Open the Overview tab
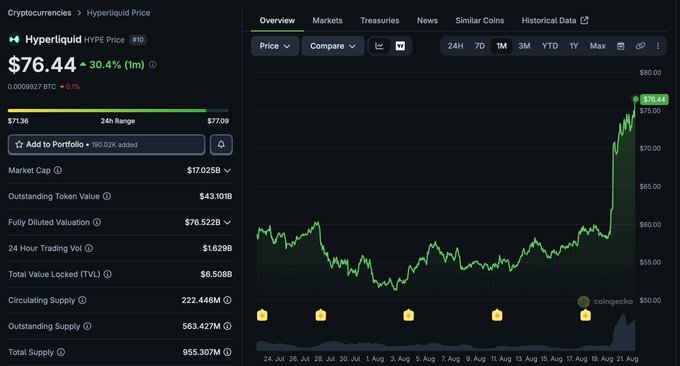 (277, 20)
